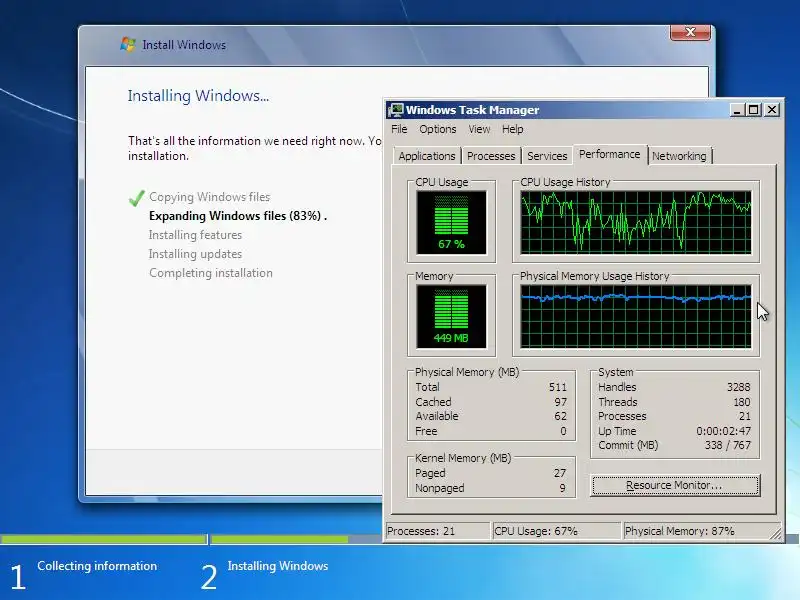This screenshot has height=600, width=800.
Task: Click the step 1 'Collecting information' label
Action: (97, 566)
